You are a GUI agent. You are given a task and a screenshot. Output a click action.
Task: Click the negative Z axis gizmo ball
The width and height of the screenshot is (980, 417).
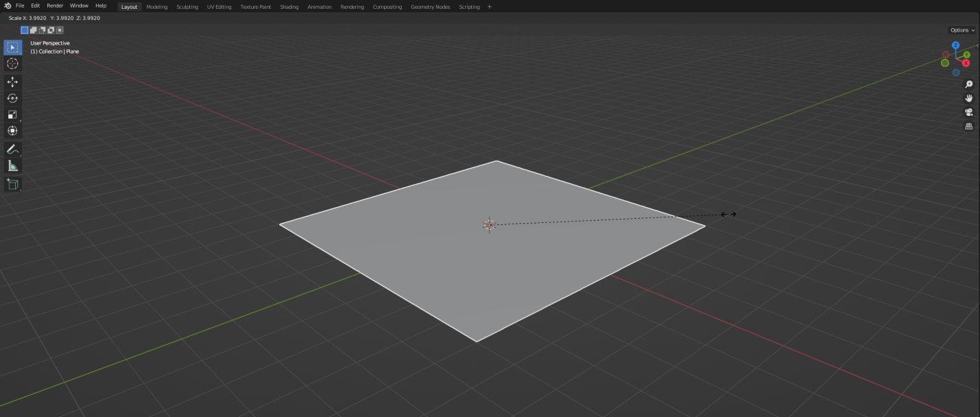(956, 72)
